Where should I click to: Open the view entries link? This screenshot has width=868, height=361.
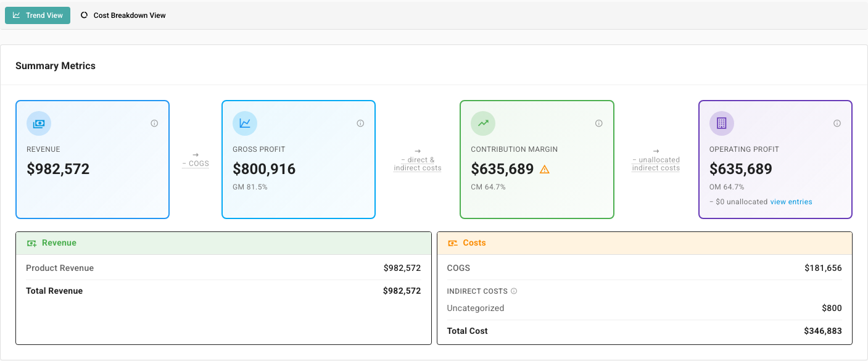(791, 202)
